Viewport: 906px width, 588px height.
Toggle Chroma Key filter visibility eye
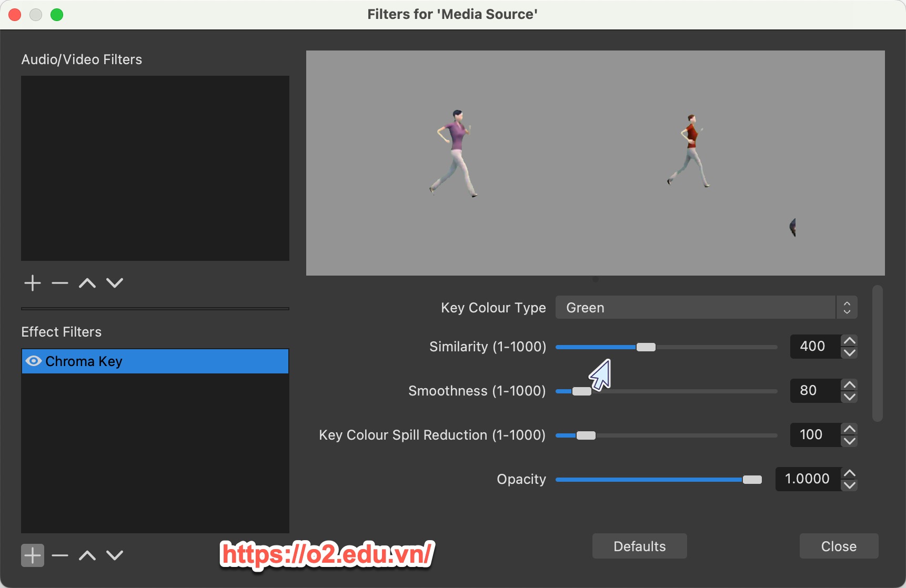(x=34, y=361)
